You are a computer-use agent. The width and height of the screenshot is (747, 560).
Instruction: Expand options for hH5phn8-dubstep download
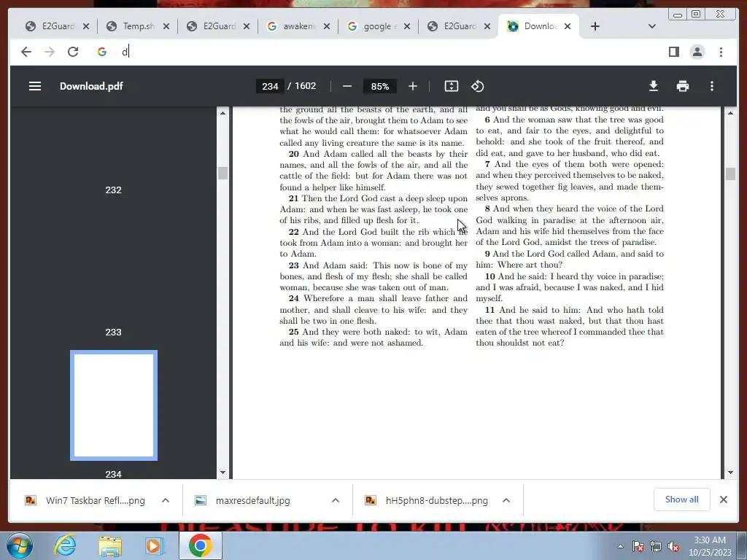pyautogui.click(x=506, y=500)
